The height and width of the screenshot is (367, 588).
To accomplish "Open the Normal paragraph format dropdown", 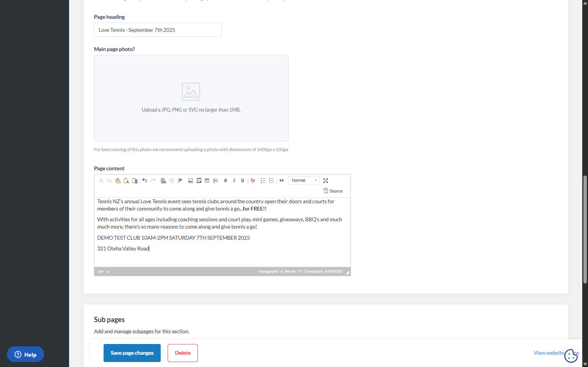I will pyautogui.click(x=304, y=181).
